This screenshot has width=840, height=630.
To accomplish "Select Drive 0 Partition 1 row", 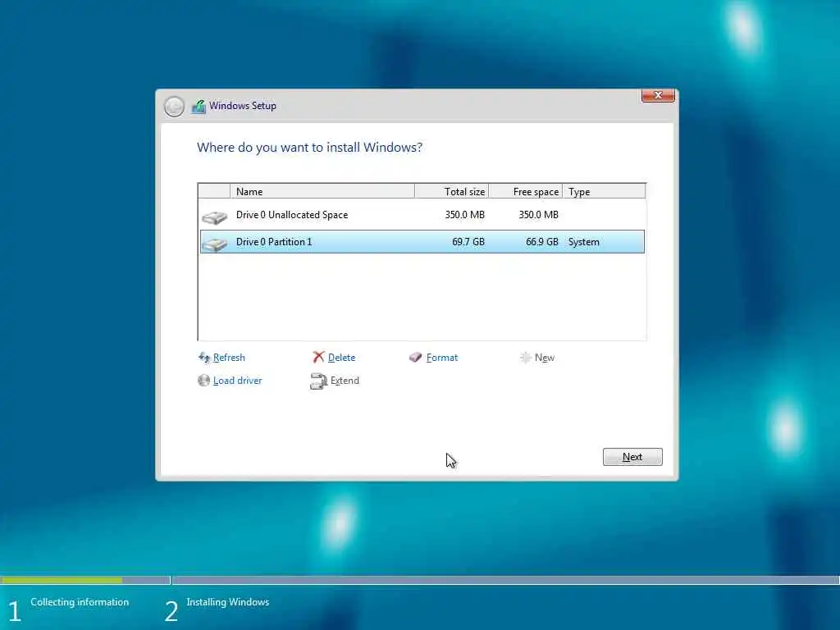I will click(422, 242).
